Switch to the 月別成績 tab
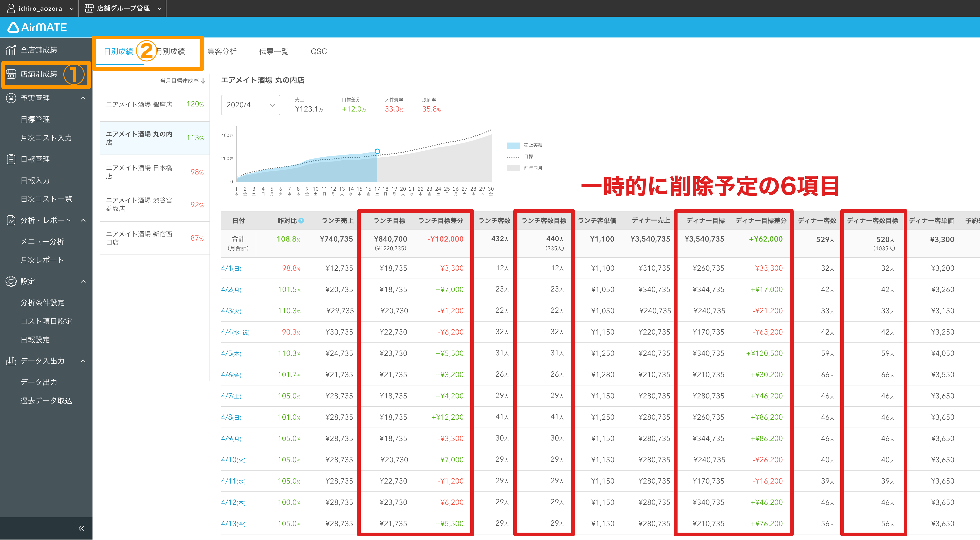This screenshot has width=980, height=540. [x=170, y=51]
